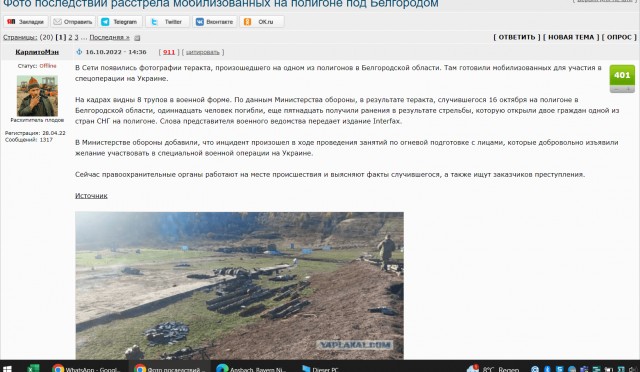Share the post on Вконтакте
This screenshot has height=372, width=640.
[x=215, y=22]
